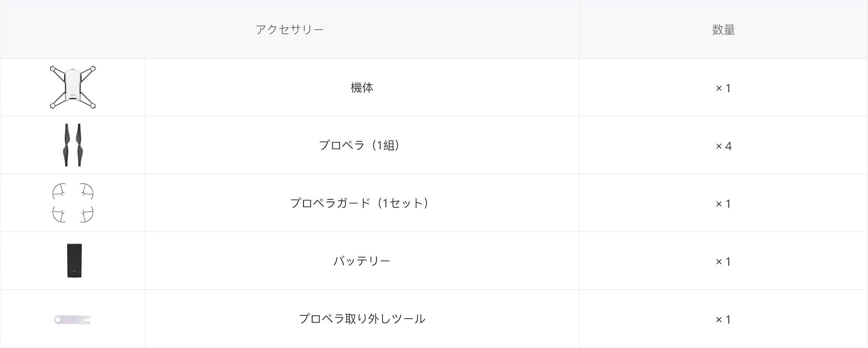Click the bottom-right propeller guard ring
Image resolution: width=868 pixels, height=348 pixels.
point(87,215)
